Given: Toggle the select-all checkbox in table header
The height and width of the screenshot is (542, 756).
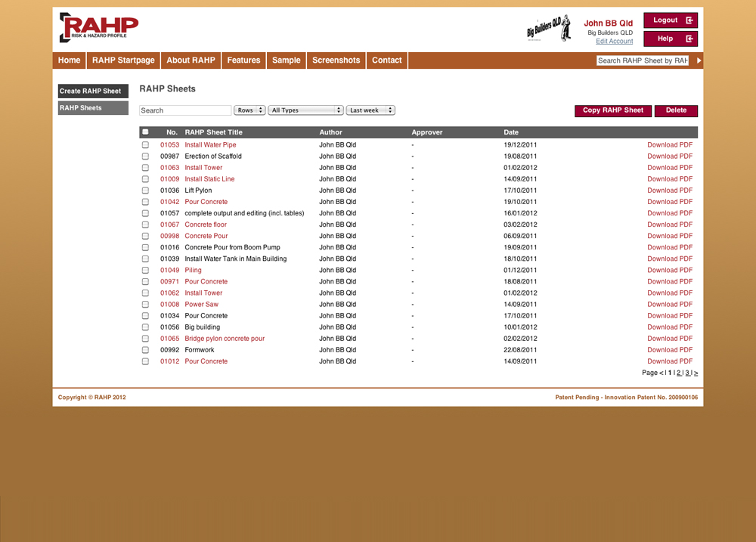Looking at the screenshot, I should tap(145, 132).
